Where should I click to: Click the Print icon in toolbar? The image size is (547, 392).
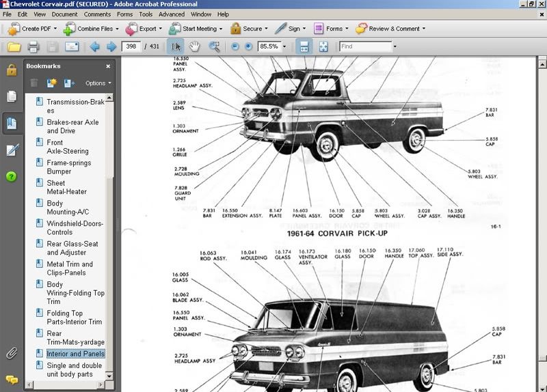pos(33,47)
